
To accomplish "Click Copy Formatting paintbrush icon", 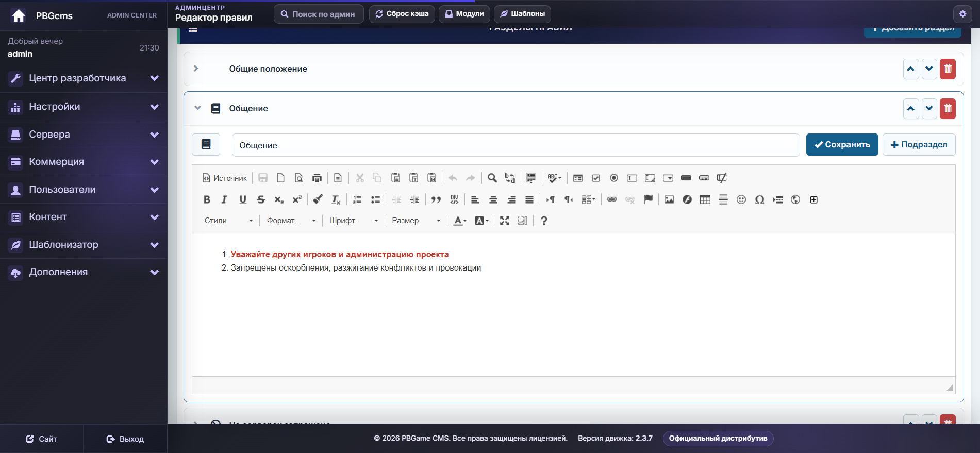I will click(318, 200).
